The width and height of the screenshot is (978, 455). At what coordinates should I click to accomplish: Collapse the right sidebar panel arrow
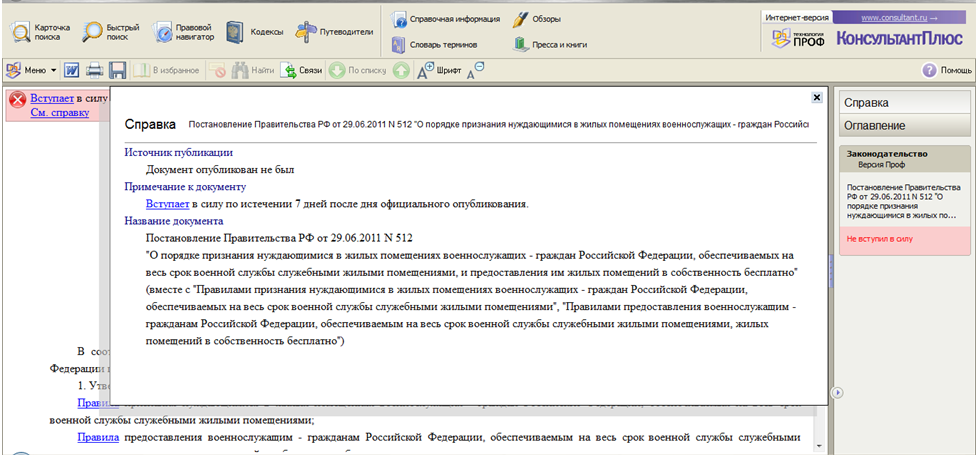point(838,392)
